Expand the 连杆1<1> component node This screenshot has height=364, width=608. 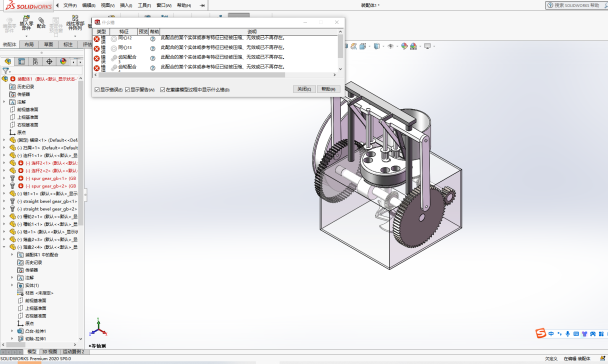(4, 155)
